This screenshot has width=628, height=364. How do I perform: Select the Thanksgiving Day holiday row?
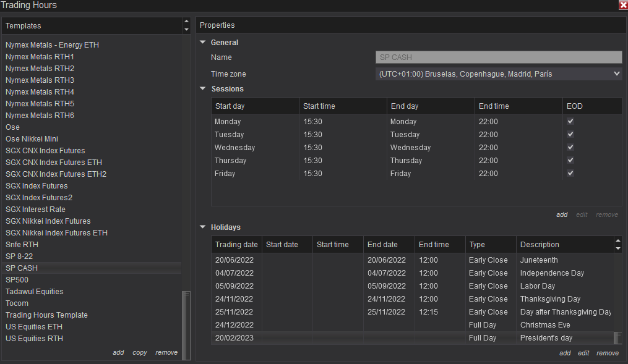tap(412, 298)
